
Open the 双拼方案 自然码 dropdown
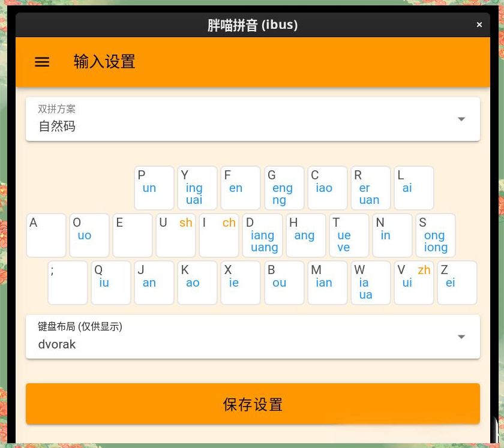pyautogui.click(x=253, y=119)
